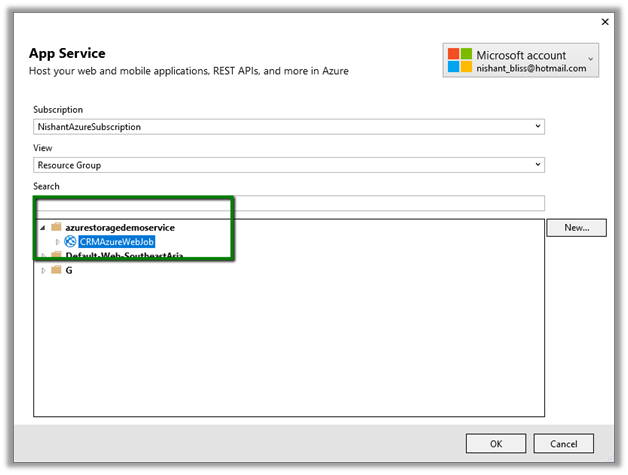
Task: Click the App Service heading
Action: click(67, 53)
